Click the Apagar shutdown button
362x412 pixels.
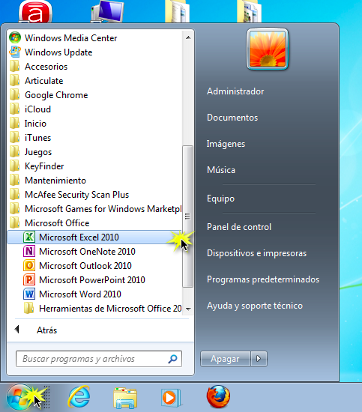(225, 359)
